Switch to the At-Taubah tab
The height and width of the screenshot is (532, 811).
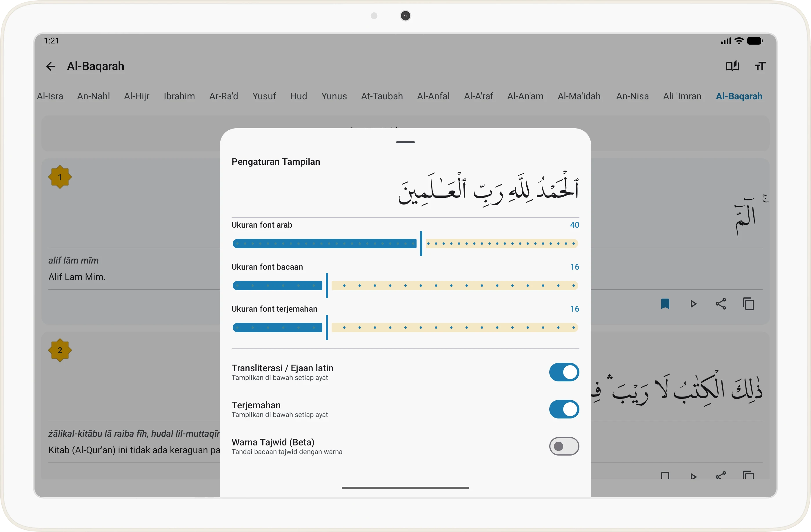tap(382, 96)
